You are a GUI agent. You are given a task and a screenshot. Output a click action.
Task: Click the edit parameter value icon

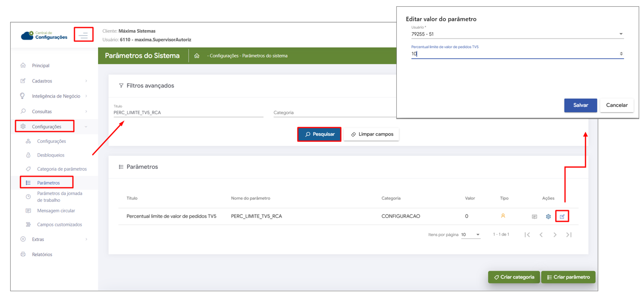click(x=562, y=217)
